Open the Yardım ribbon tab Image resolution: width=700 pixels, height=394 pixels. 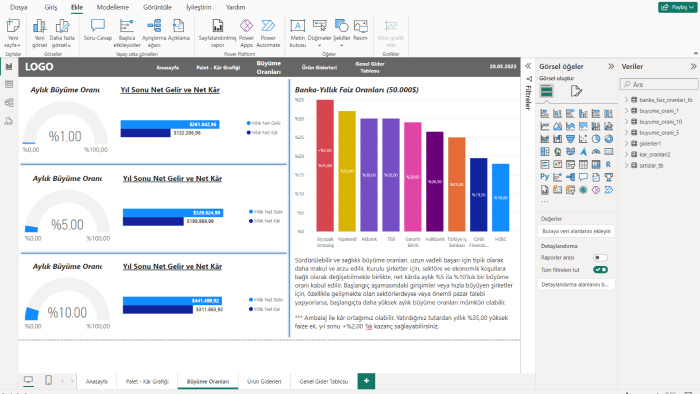235,7
